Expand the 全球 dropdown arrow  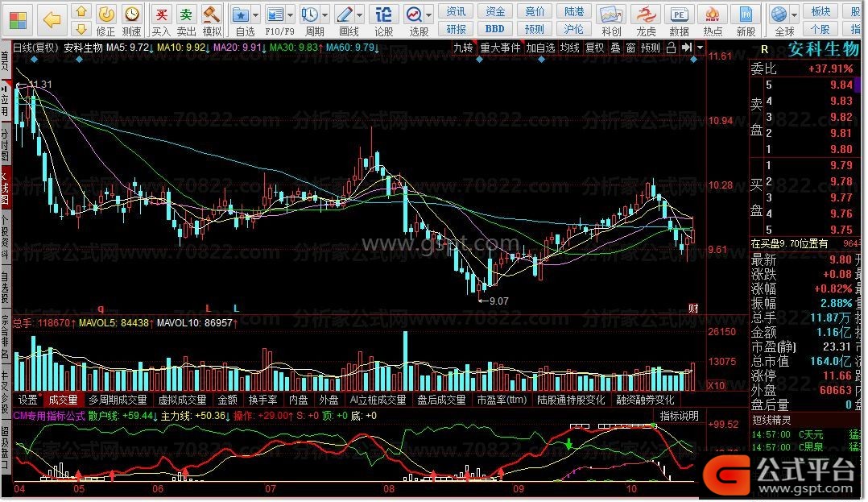click(x=795, y=15)
